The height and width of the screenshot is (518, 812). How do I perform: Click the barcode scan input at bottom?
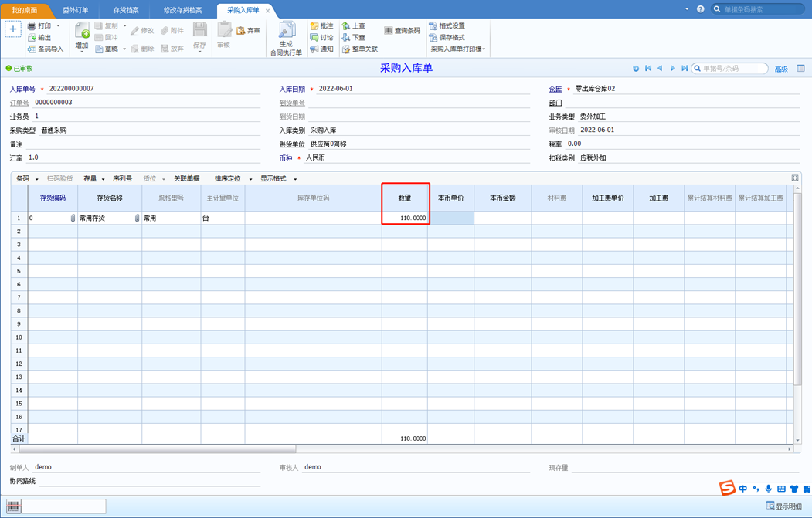tap(63, 506)
